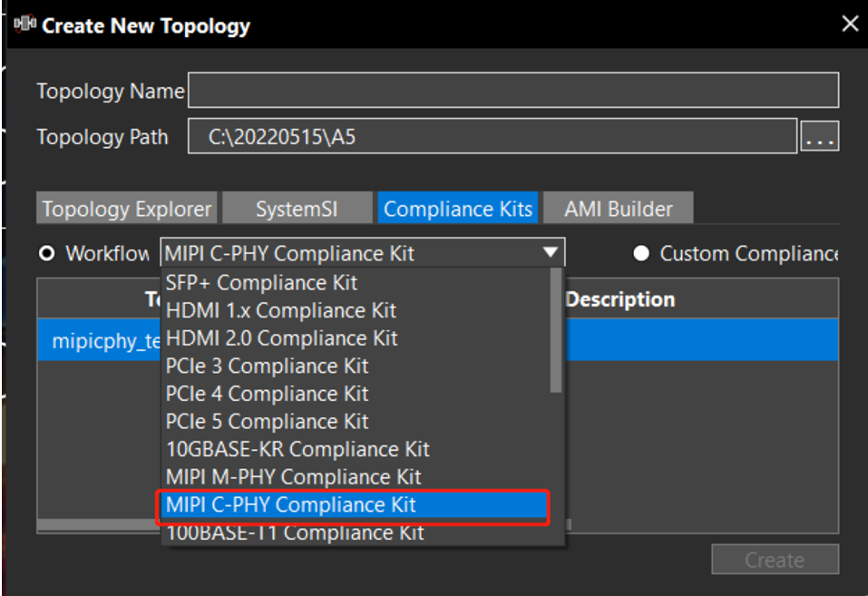This screenshot has height=596, width=868.
Task: Select MIPI M-PHY Compliance Kit entry
Action: (x=356, y=476)
